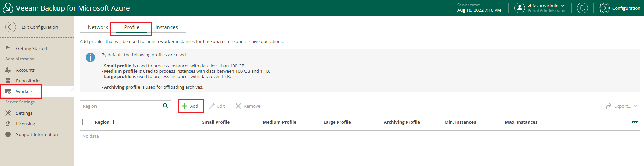
Task: Click the Accounts user icon
Action: (x=8, y=70)
